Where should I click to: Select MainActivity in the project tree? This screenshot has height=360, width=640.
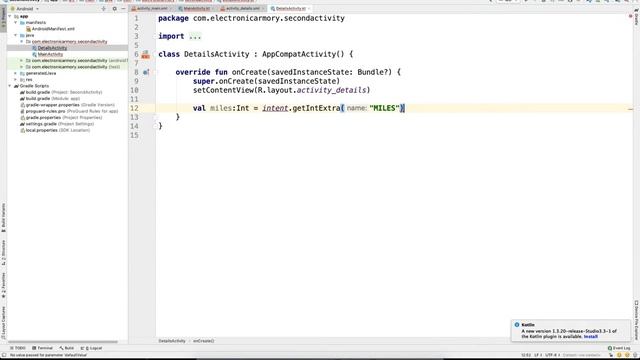pos(50,54)
